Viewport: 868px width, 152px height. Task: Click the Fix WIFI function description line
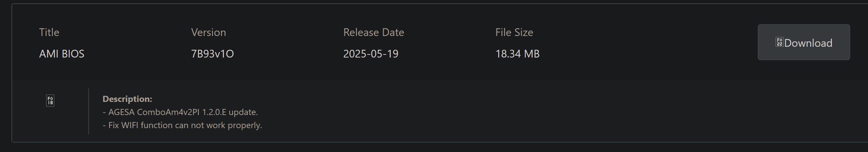tap(182, 125)
